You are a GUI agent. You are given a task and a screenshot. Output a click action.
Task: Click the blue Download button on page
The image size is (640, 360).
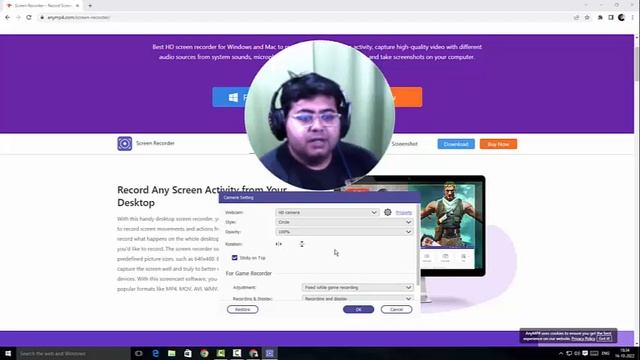tap(456, 144)
